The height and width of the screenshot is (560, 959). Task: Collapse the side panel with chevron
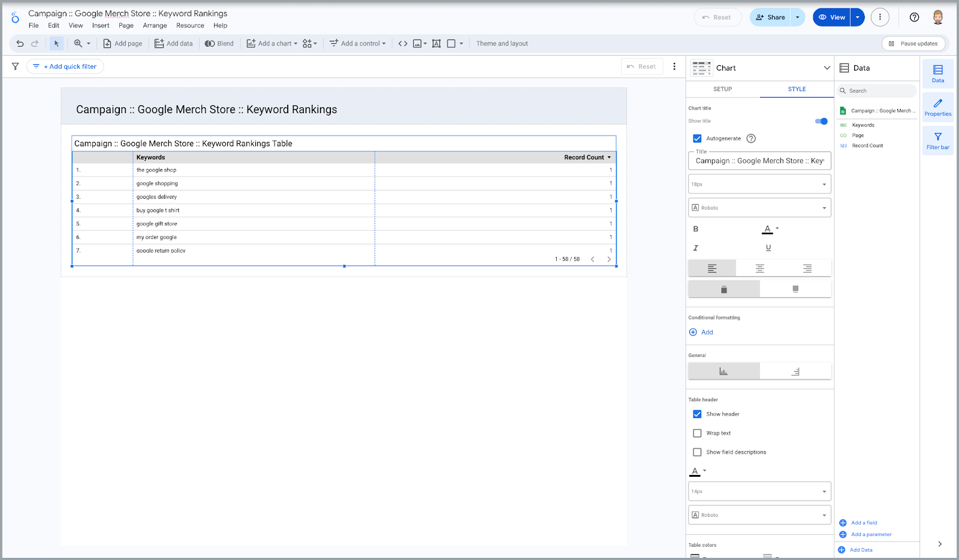point(940,544)
